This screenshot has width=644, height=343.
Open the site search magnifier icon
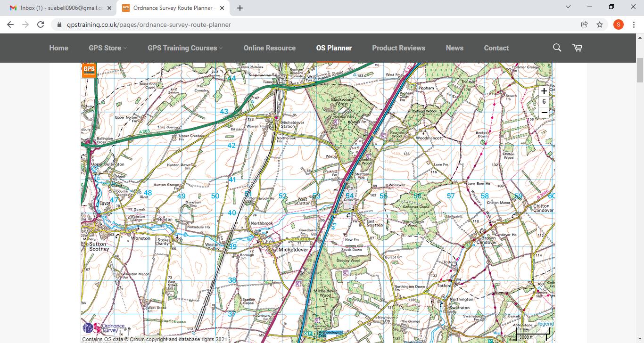(x=557, y=48)
